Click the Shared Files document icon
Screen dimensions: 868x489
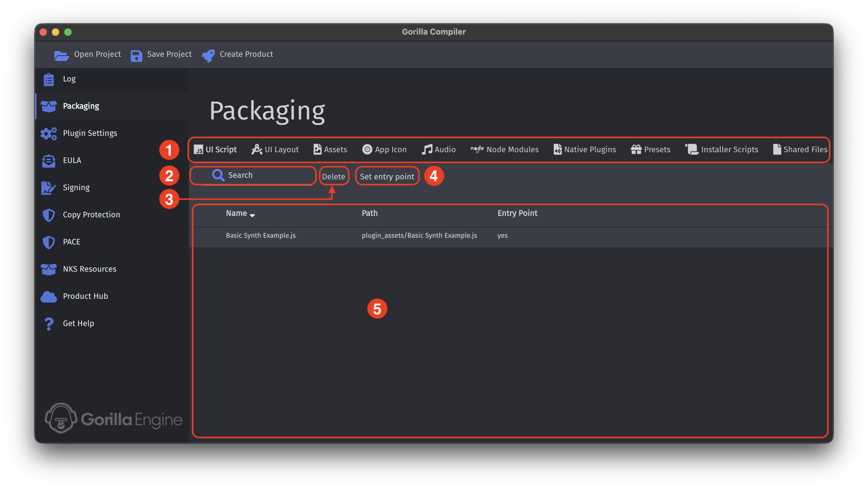pos(777,149)
